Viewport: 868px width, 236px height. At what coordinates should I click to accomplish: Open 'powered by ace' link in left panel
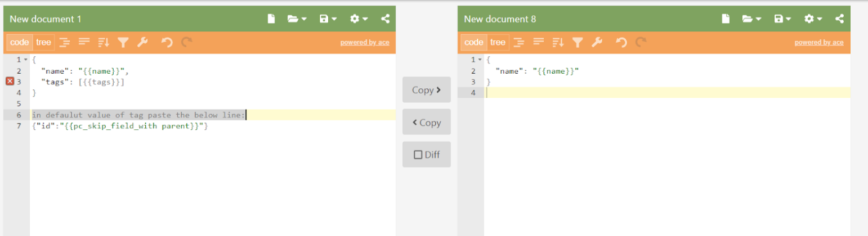(364, 43)
